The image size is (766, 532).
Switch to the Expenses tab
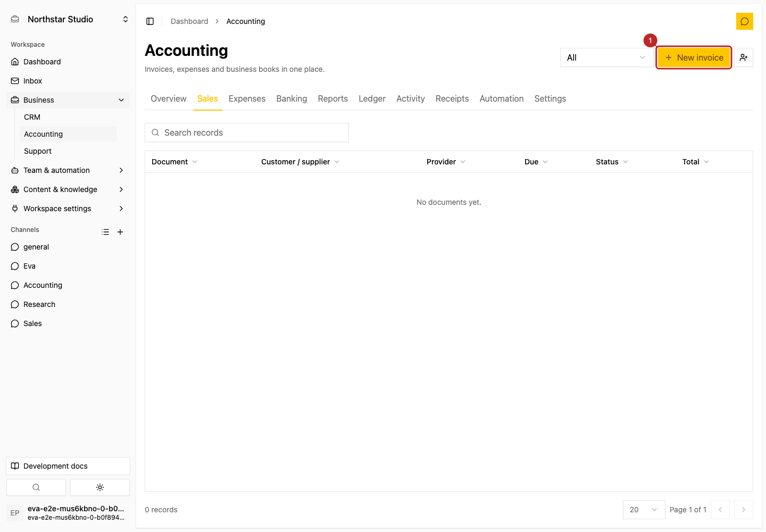coord(247,99)
